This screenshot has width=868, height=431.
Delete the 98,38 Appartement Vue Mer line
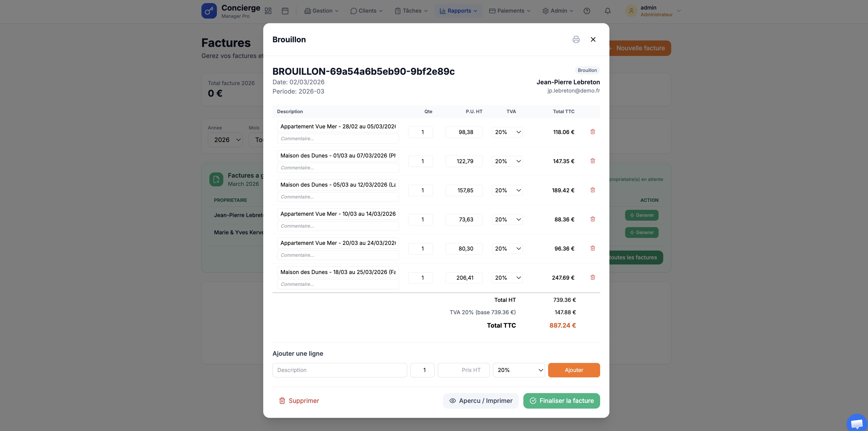(x=592, y=132)
